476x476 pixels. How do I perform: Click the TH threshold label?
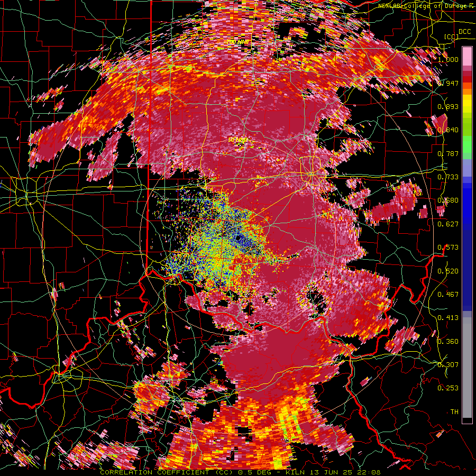point(454,411)
